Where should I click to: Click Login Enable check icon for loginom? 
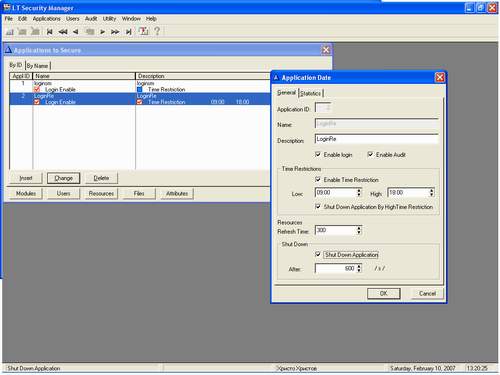37,89
